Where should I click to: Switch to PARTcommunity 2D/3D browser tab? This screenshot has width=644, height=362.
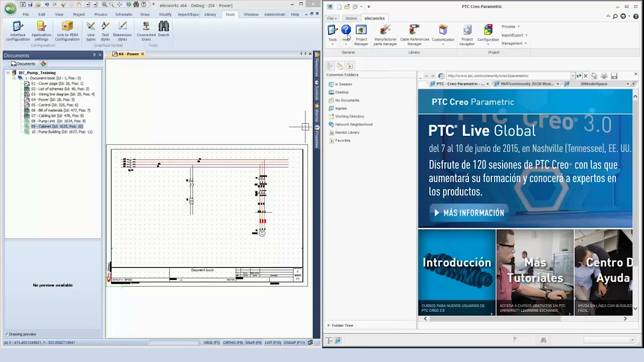coord(527,84)
